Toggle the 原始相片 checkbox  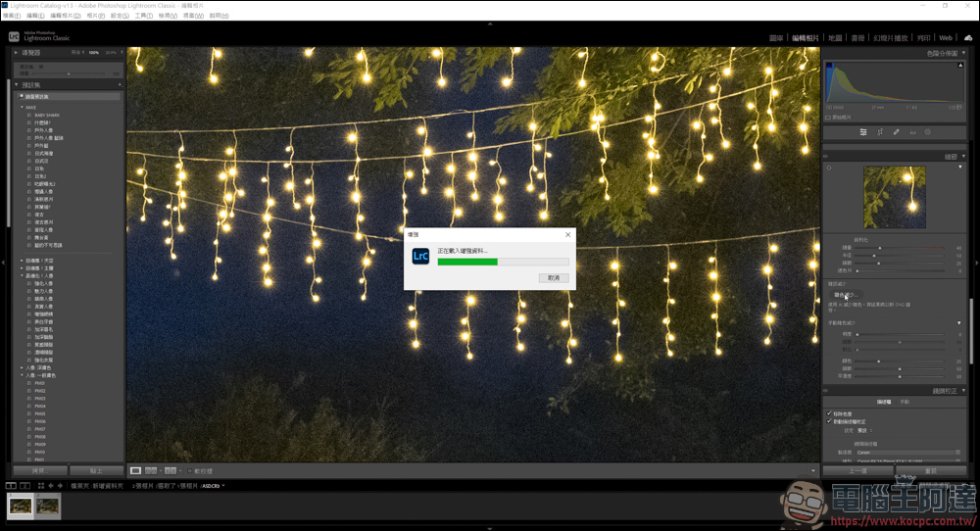[828, 118]
